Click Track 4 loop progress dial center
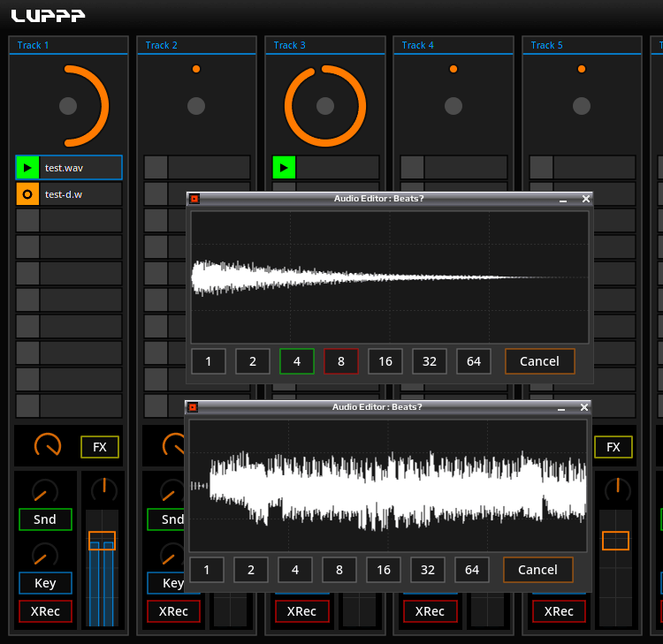663x644 pixels. point(453,106)
